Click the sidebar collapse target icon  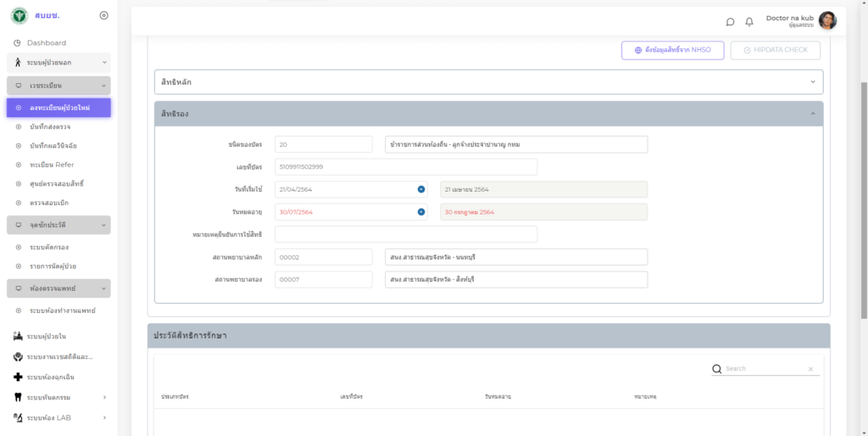[x=103, y=15]
